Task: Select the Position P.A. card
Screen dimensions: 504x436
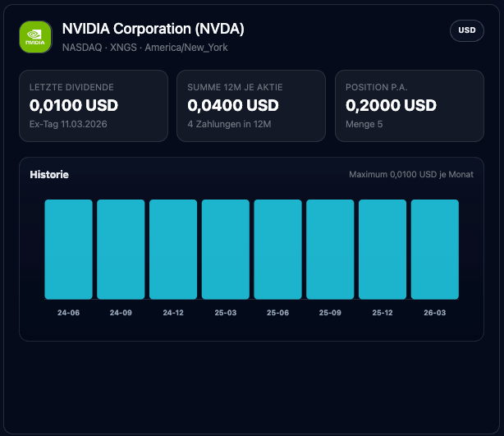Action: (409, 106)
